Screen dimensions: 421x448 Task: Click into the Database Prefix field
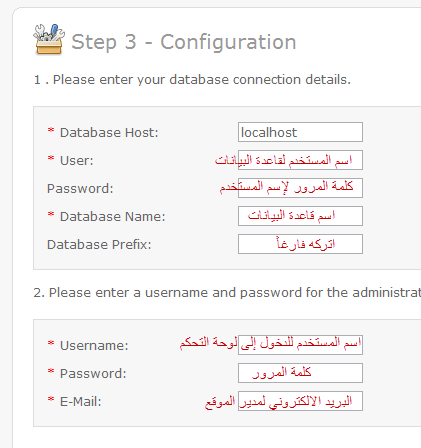(x=300, y=244)
